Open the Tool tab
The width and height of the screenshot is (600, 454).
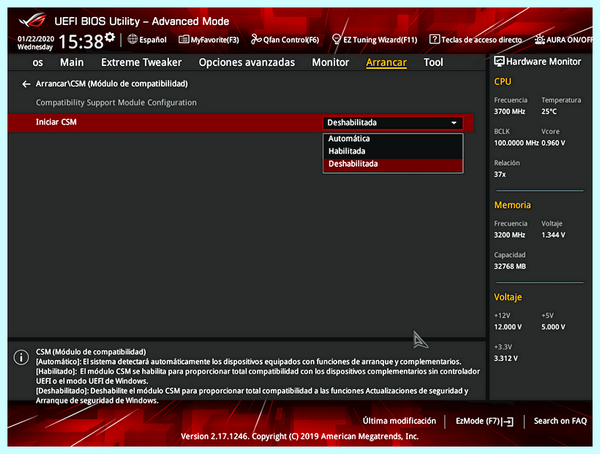(x=433, y=62)
